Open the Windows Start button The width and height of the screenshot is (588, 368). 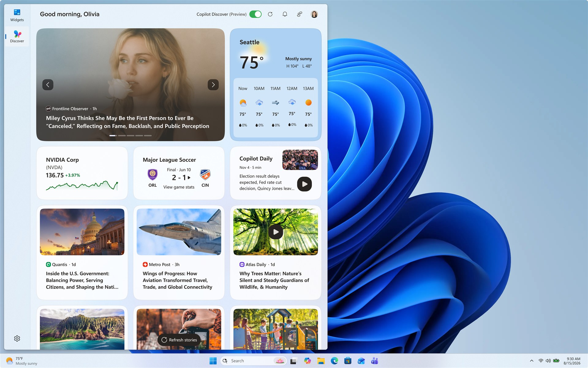pyautogui.click(x=213, y=361)
